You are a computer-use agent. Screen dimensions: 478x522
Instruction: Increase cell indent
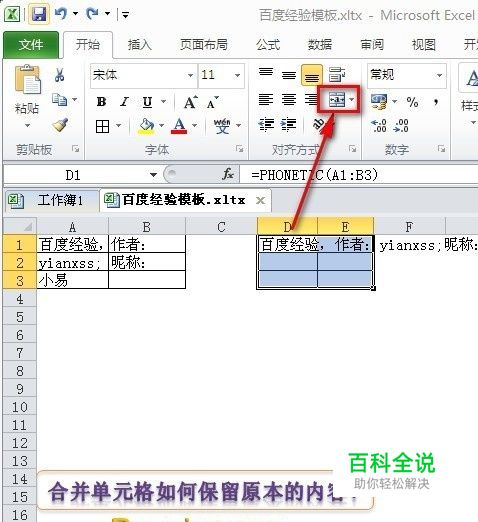[x=289, y=125]
